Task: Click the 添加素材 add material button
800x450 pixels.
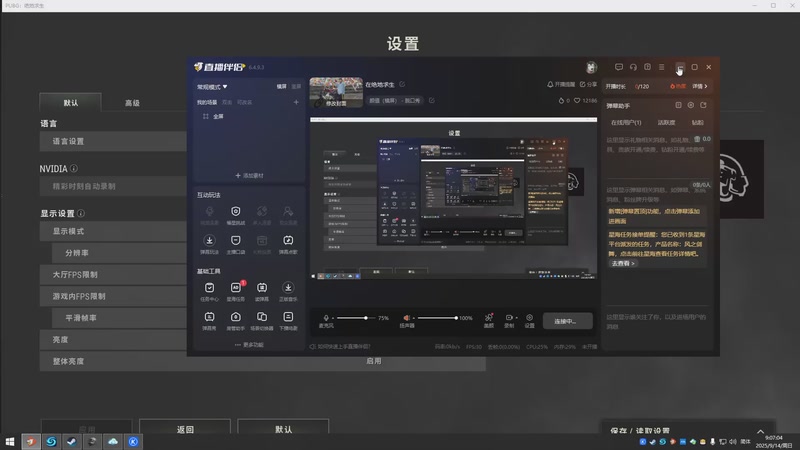Action: click(x=249, y=175)
